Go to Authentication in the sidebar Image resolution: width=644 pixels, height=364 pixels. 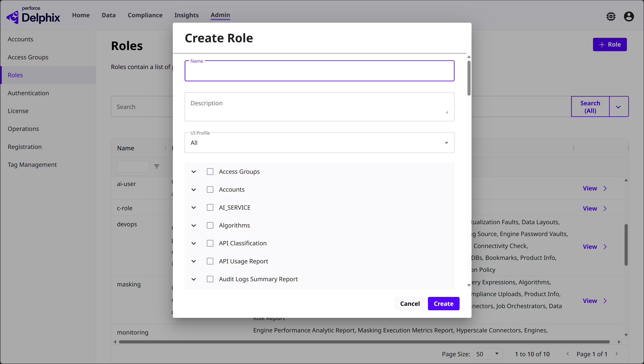[28, 93]
